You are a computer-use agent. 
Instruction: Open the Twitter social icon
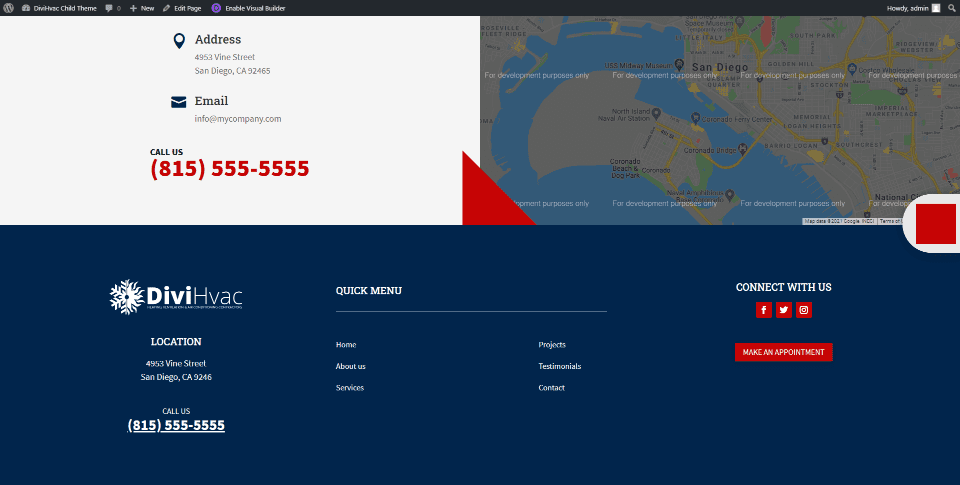[x=784, y=310]
